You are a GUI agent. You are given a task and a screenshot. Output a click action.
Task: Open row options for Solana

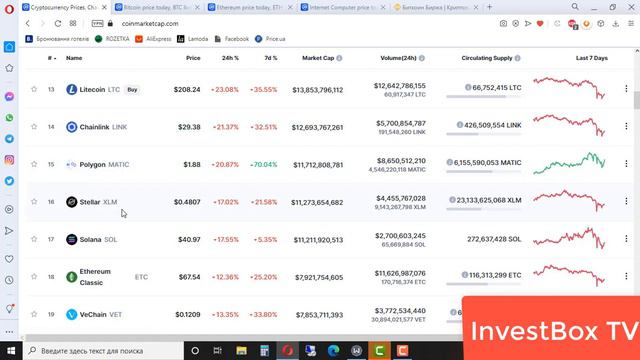626,239
